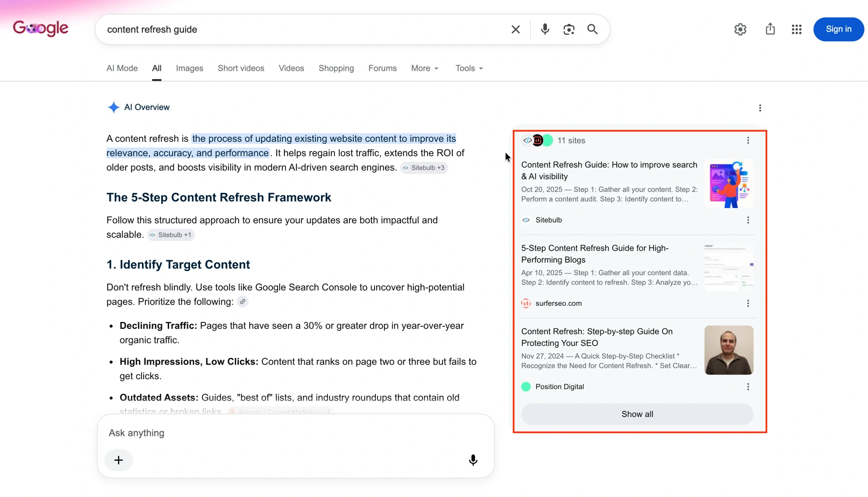Clear the search box with the X icon
The width and height of the screenshot is (868, 497).
point(515,30)
